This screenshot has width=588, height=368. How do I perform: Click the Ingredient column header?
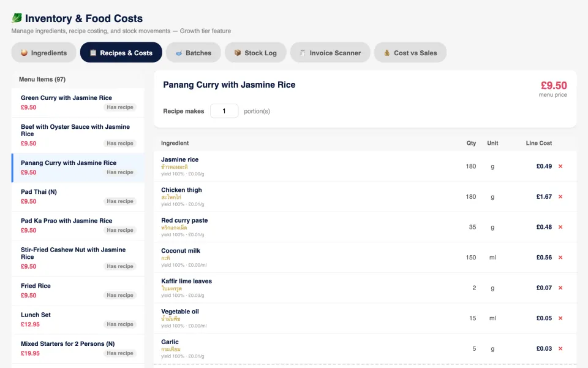tap(175, 143)
